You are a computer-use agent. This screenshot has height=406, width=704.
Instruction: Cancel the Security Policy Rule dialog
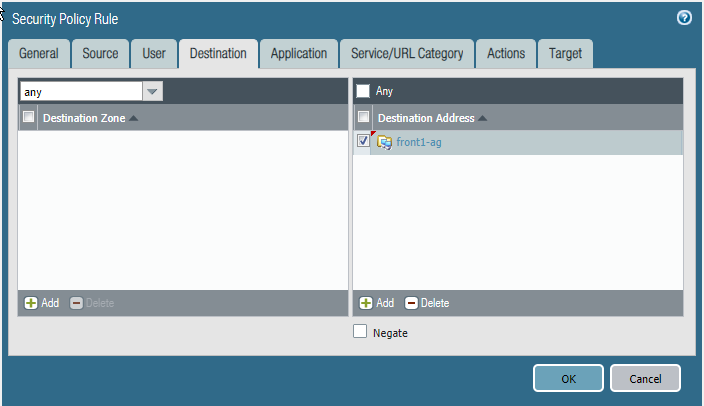click(x=645, y=378)
